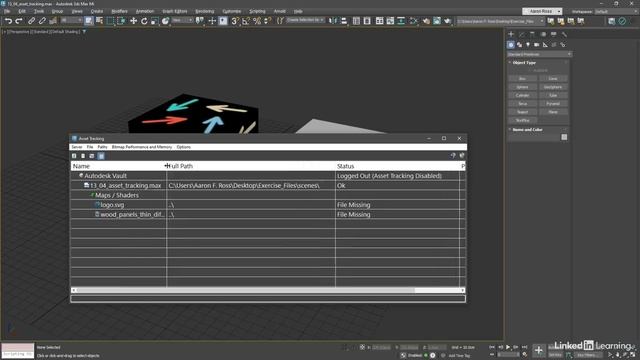Click the Redo arrow in main toolbar
The height and width of the screenshot is (360, 640).
tap(19, 21)
